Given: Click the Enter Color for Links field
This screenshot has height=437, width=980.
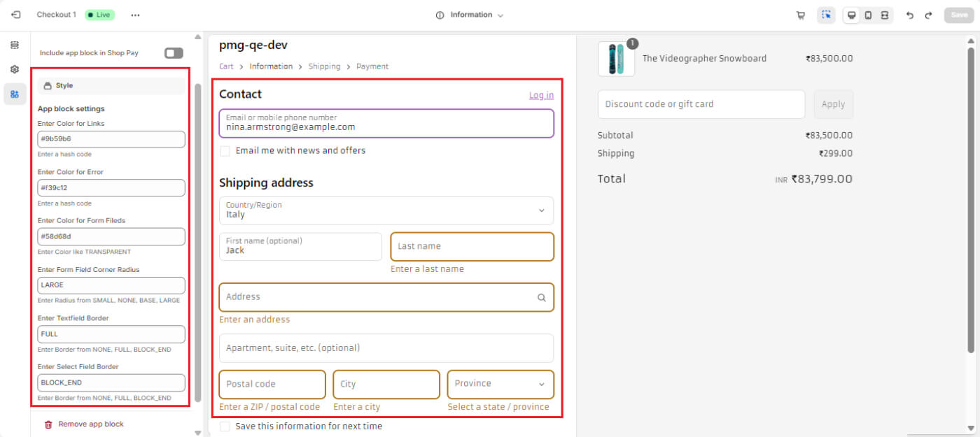Looking at the screenshot, I should [x=111, y=139].
